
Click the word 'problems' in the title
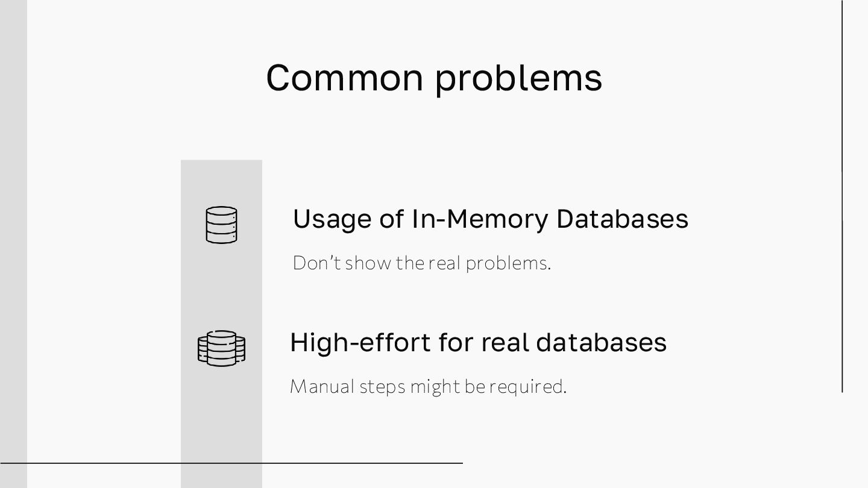[518, 78]
